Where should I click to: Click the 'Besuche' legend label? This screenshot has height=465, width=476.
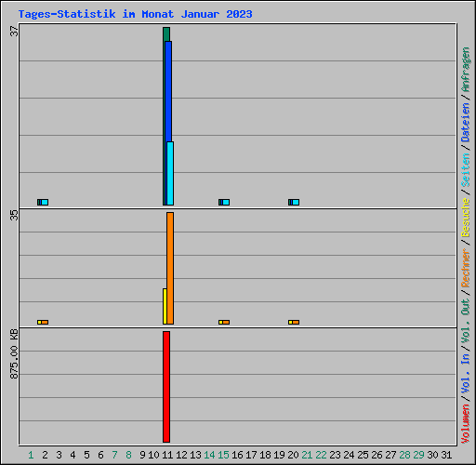pyautogui.click(x=466, y=218)
